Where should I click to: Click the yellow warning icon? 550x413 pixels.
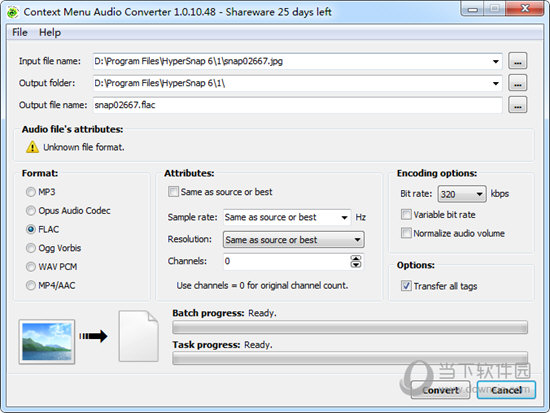tap(32, 147)
